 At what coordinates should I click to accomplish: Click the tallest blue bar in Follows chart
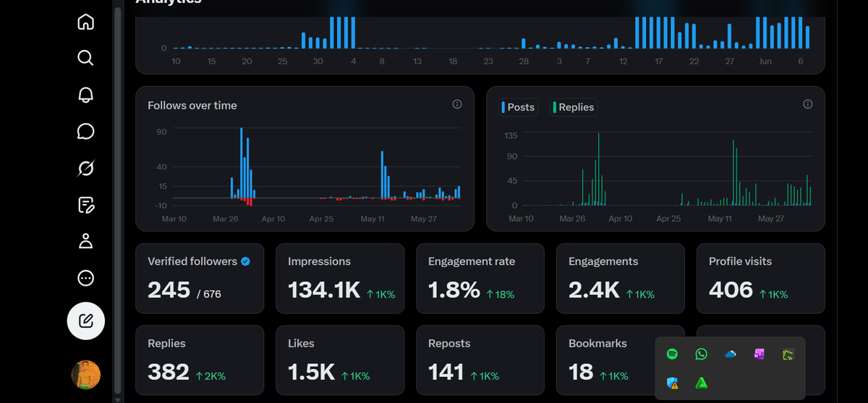(242, 163)
